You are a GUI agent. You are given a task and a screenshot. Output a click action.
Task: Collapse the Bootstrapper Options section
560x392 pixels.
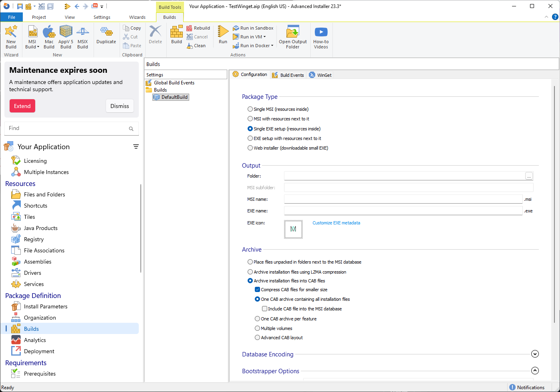tap(535, 371)
